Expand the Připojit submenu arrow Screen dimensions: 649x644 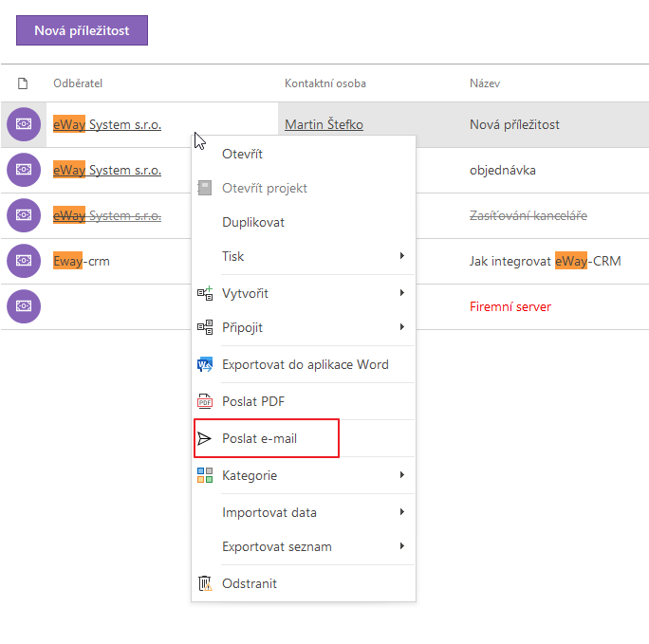[x=402, y=327]
